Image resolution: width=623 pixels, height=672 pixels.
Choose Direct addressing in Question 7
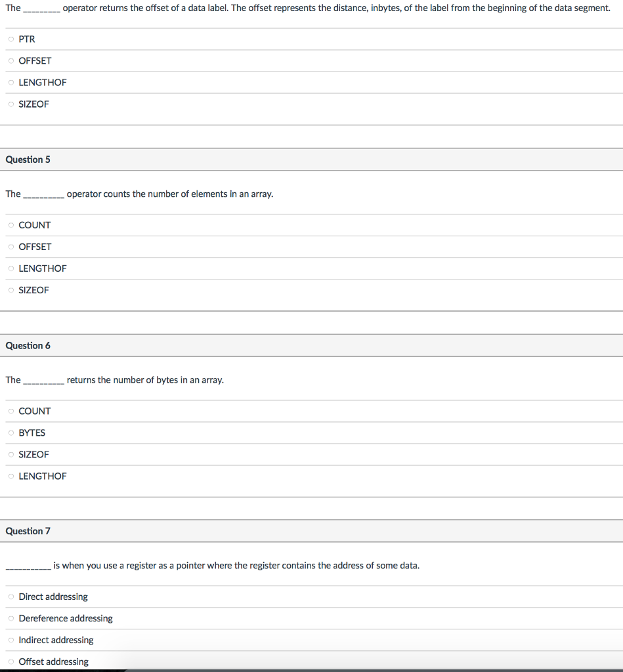[x=11, y=597]
